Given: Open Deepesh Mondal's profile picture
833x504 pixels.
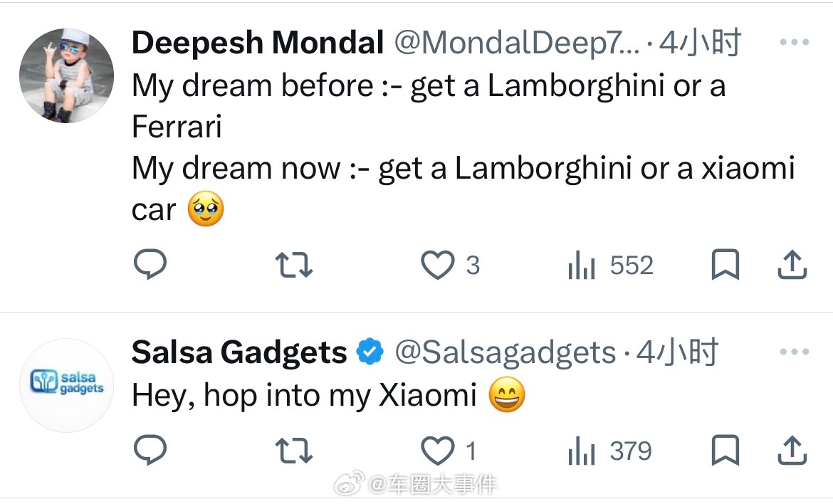Looking at the screenshot, I should (x=66, y=76).
